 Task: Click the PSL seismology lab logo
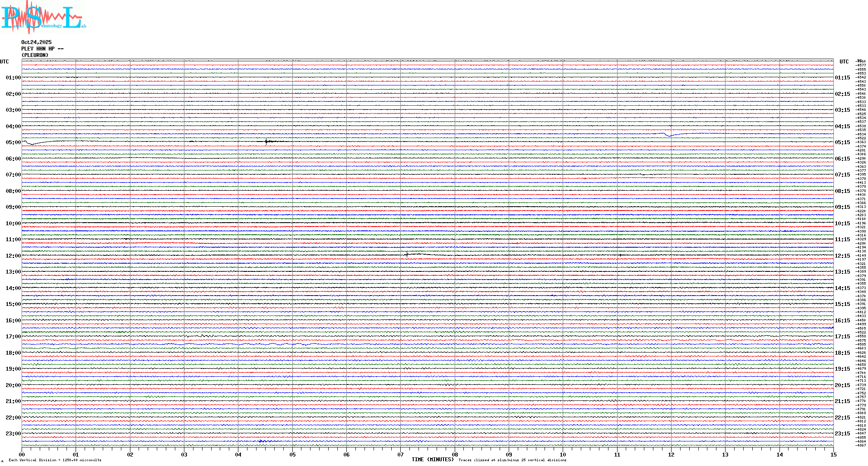click(43, 17)
